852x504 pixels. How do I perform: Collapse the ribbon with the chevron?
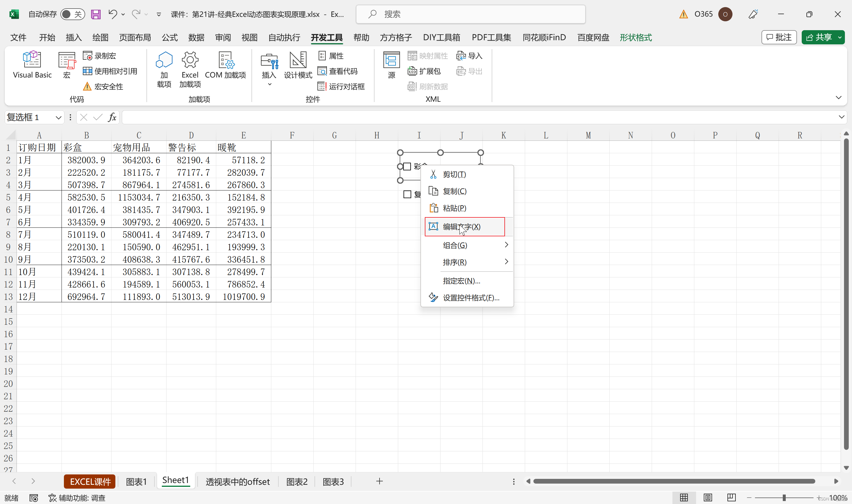click(838, 98)
